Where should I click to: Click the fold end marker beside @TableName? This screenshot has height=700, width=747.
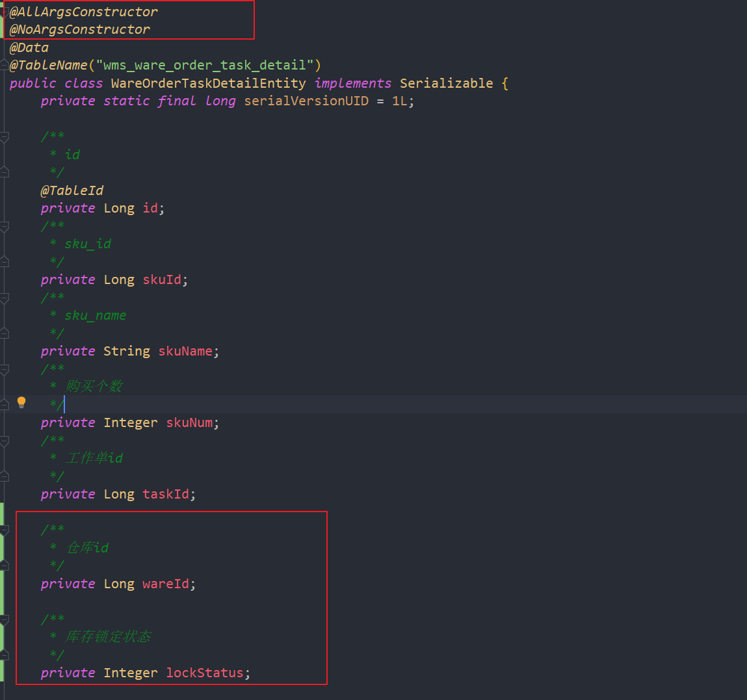[5, 64]
